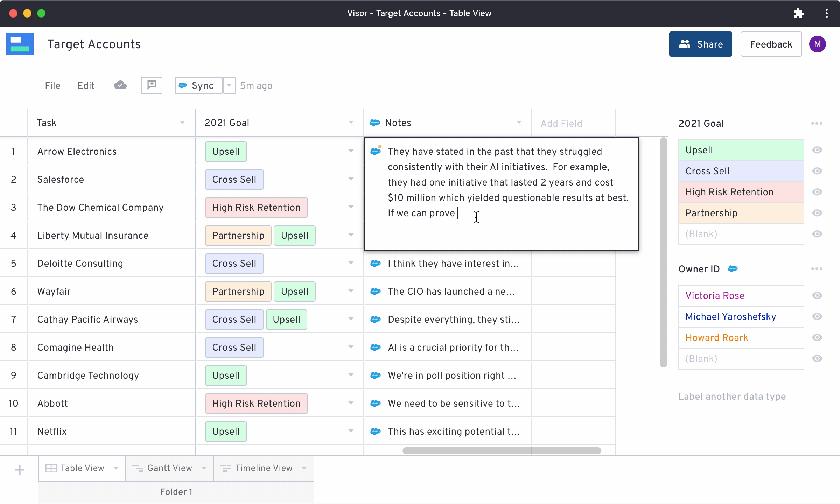Toggle visibility for Victoria Rose

point(817,295)
